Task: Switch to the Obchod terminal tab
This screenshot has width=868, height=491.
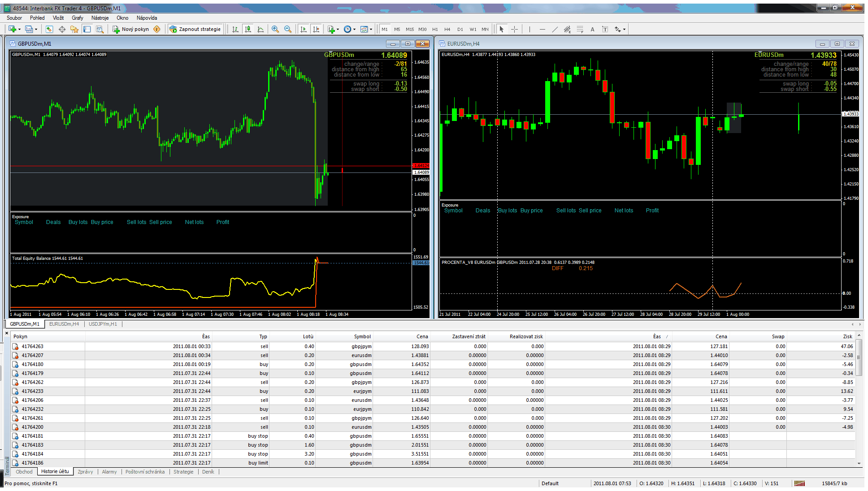Action: [x=24, y=472]
